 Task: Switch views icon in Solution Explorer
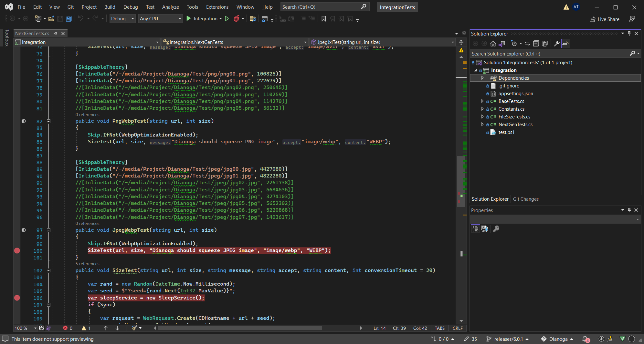(x=502, y=44)
